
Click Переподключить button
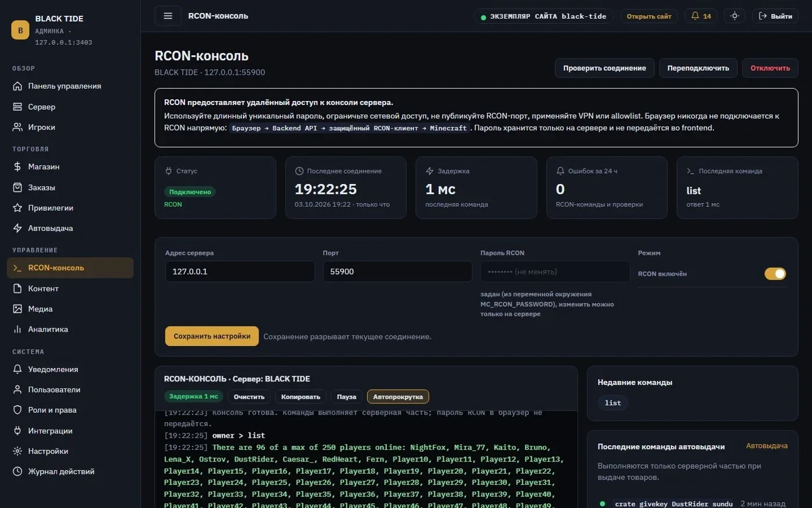pyautogui.click(x=698, y=68)
